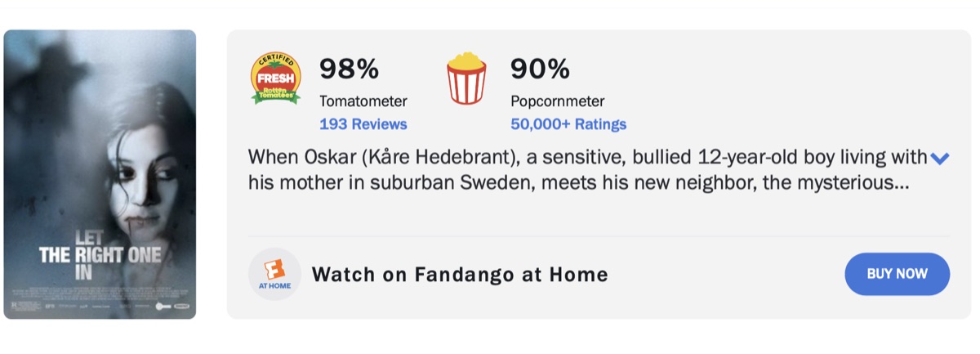The image size is (980, 354).
Task: Click the truncated synopsis line ending in mysterious
Action: click(578, 182)
